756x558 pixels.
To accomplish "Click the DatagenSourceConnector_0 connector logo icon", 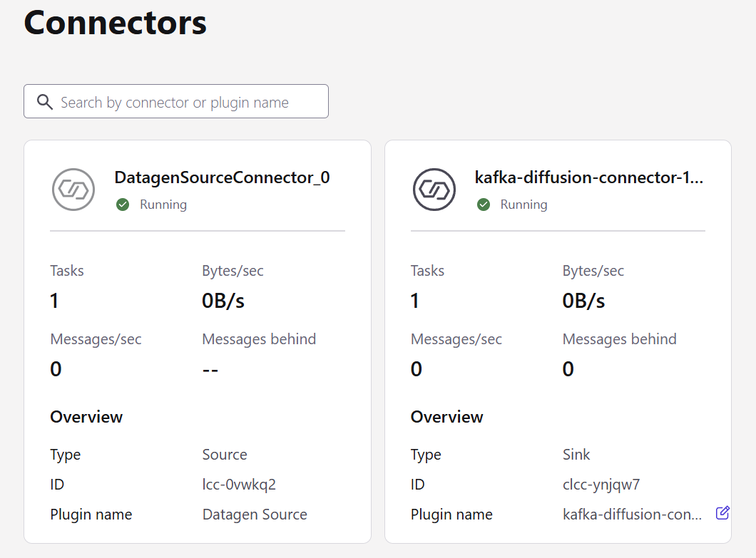I will 73,190.
